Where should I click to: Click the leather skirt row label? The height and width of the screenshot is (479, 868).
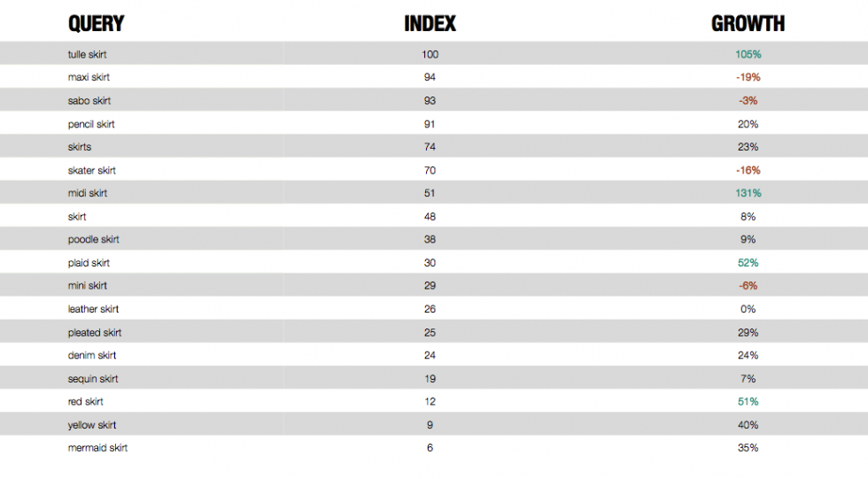click(x=93, y=309)
